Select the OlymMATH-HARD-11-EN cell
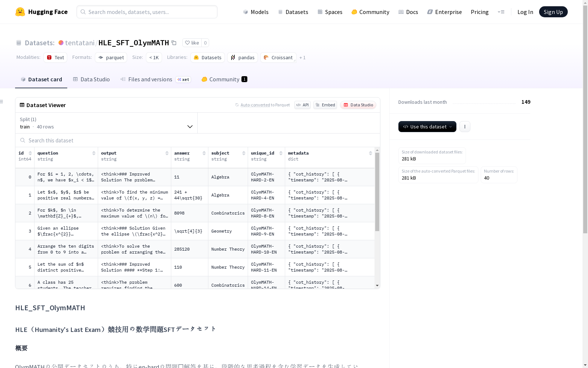588x368 pixels. pyautogui.click(x=266, y=267)
